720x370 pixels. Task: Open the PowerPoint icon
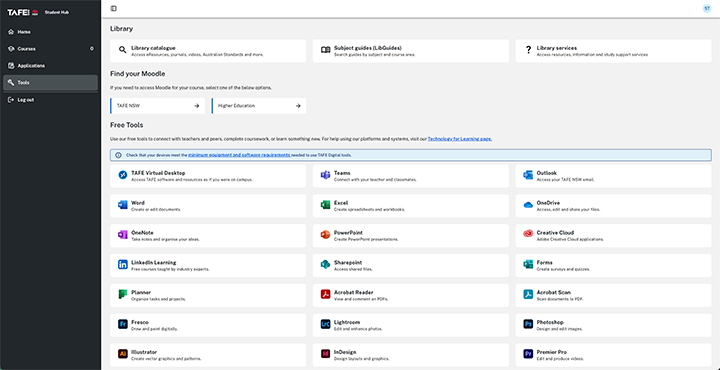(x=326, y=235)
